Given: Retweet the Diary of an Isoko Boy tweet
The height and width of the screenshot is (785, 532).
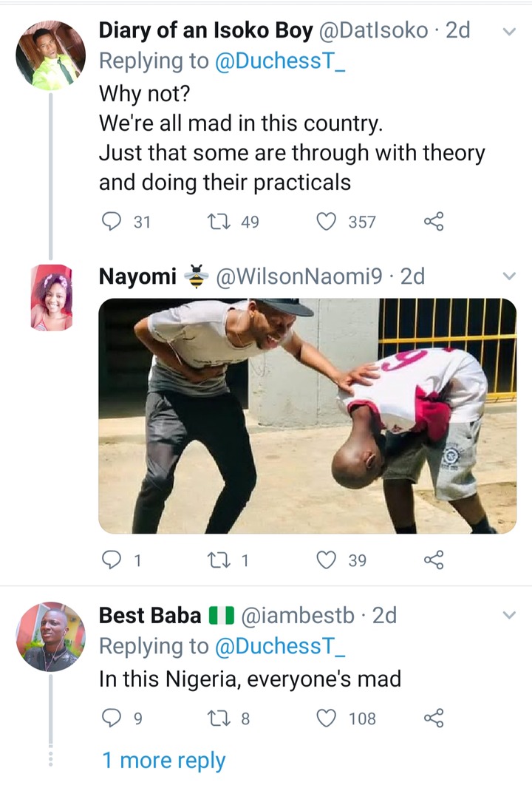Looking at the screenshot, I should click(x=219, y=221).
